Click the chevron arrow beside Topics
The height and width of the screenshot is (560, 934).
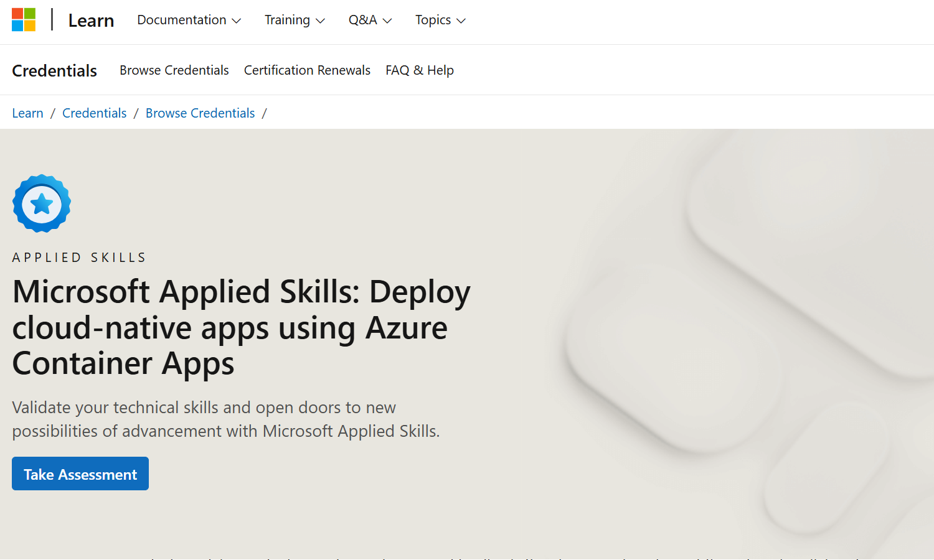(x=461, y=21)
